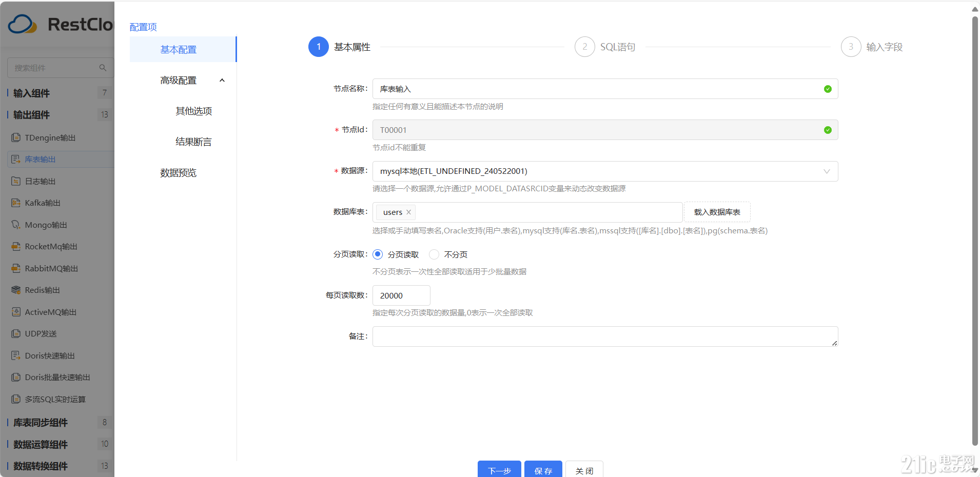Collapse the 输出组件 category
The width and height of the screenshot is (980, 477).
(x=31, y=114)
